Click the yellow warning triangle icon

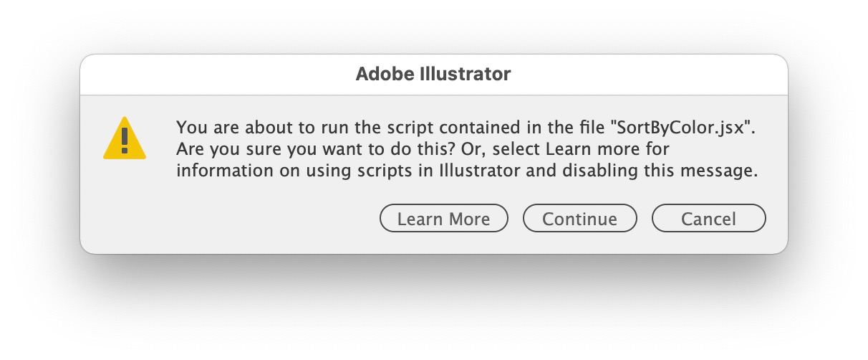pos(125,138)
